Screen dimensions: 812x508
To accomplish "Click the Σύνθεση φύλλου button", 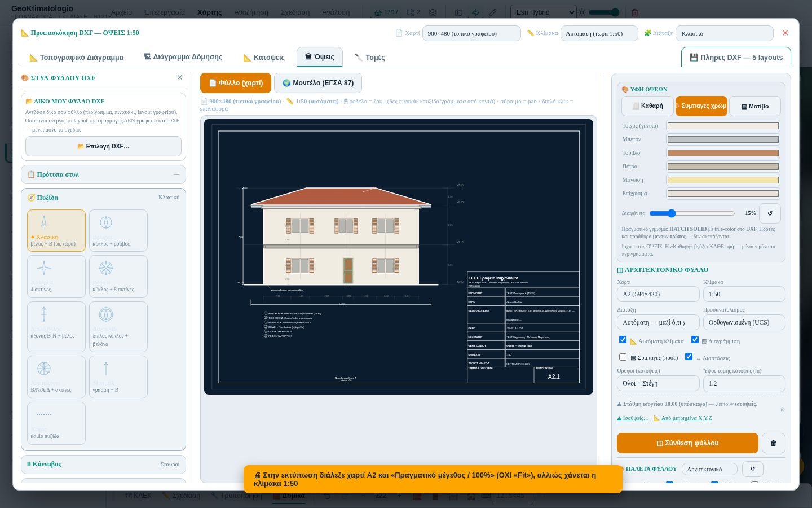I will click(687, 443).
